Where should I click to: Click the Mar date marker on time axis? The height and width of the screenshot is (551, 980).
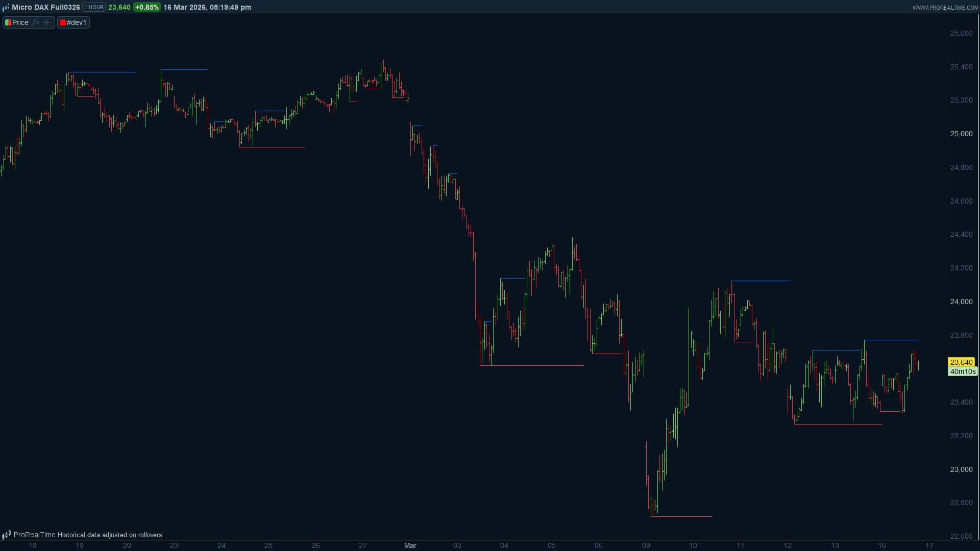pos(410,545)
